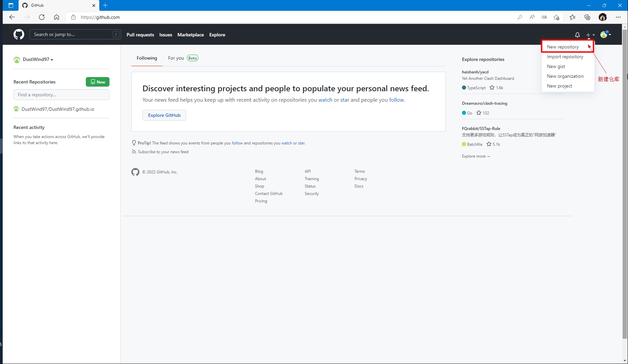628x364 pixels.
Task: Click star icon for haishanh/yacd
Action: pos(492,88)
